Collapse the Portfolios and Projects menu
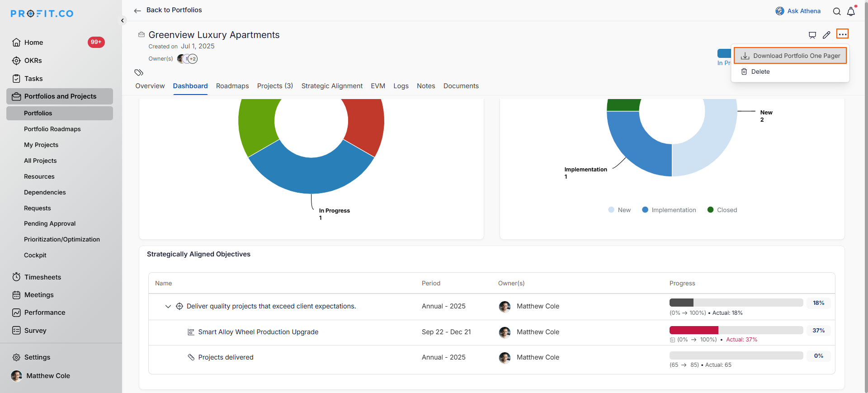 (60, 96)
